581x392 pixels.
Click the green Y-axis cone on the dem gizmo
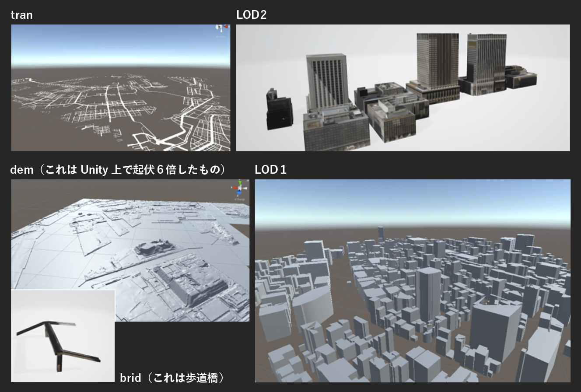(x=240, y=182)
